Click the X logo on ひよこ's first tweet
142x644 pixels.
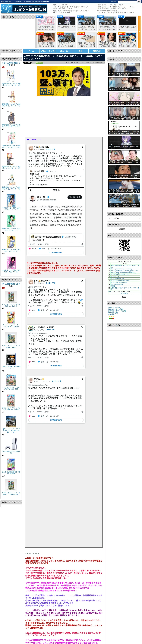pyautogui.click(x=82, y=147)
